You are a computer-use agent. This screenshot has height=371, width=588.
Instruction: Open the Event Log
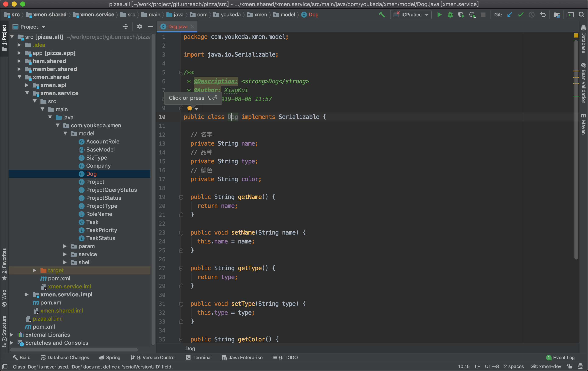tap(560, 358)
